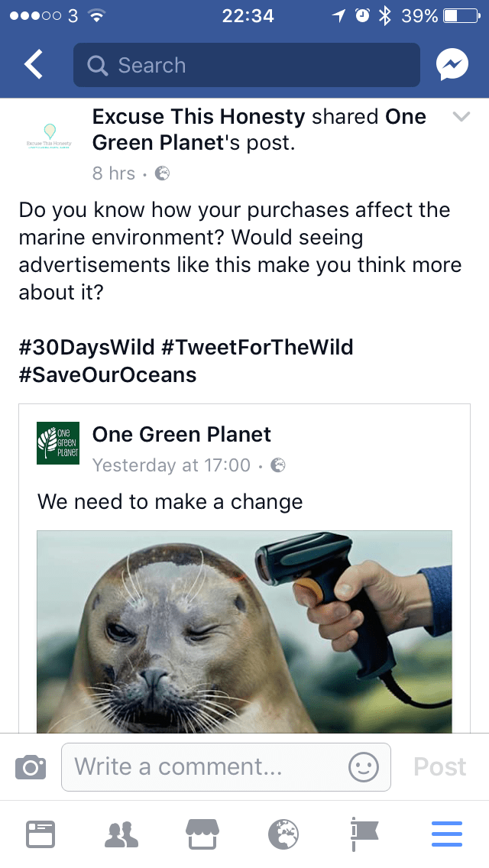Image resolution: width=489 pixels, height=868 pixels.
Task: Open the Notifications globe tab
Action: 283,834
